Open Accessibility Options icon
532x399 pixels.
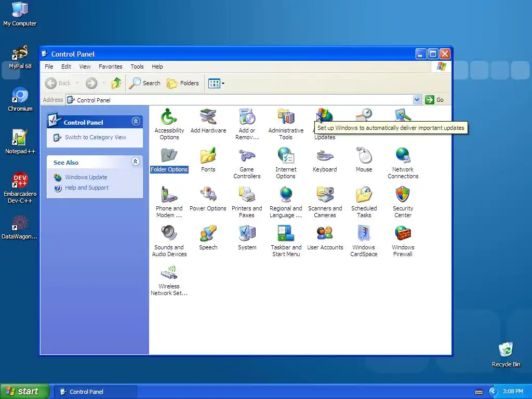tap(169, 117)
